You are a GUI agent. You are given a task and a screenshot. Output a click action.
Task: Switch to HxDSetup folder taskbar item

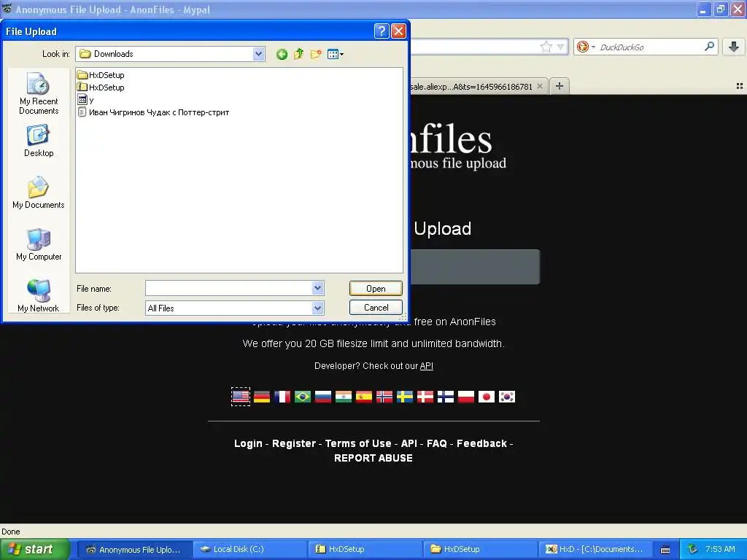[481, 549]
